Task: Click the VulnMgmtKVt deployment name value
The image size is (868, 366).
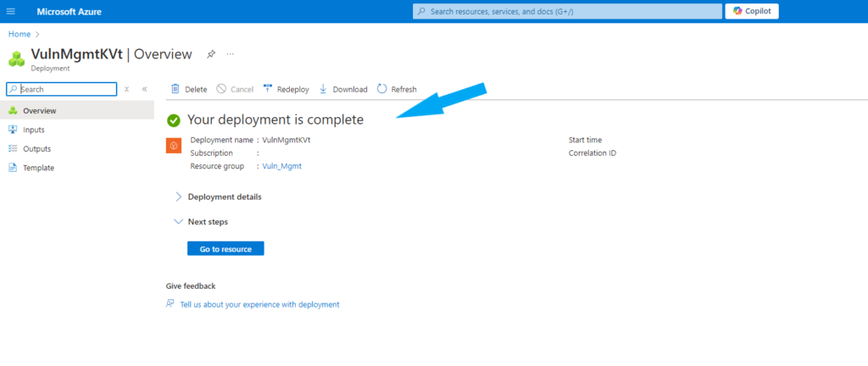Action: 287,140
